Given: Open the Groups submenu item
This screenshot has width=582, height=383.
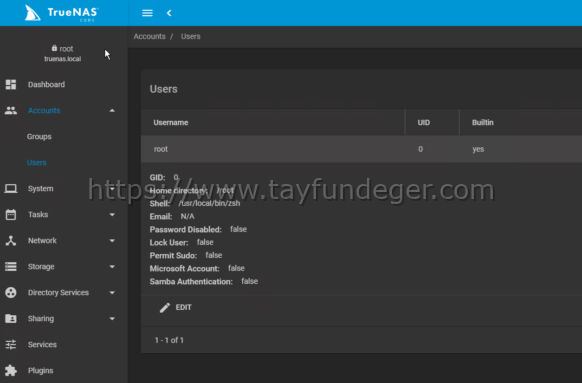Looking at the screenshot, I should pyautogui.click(x=39, y=137).
